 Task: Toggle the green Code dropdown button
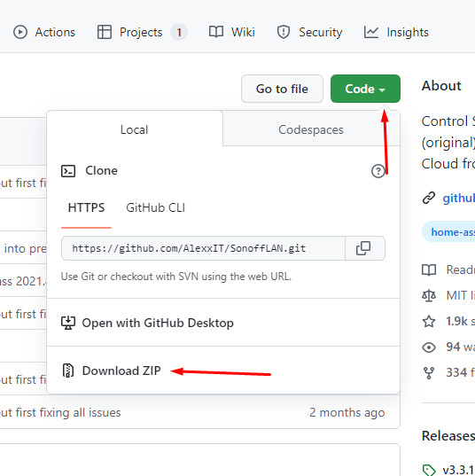pos(365,89)
